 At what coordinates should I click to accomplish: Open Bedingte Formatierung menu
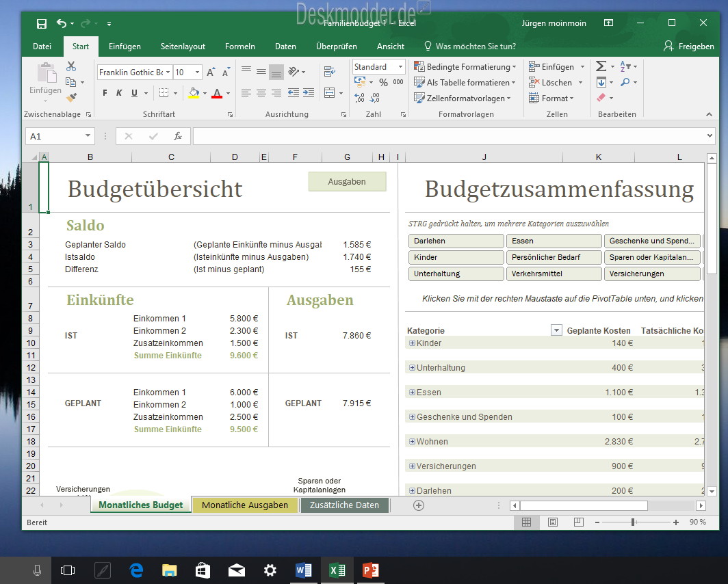[465, 67]
